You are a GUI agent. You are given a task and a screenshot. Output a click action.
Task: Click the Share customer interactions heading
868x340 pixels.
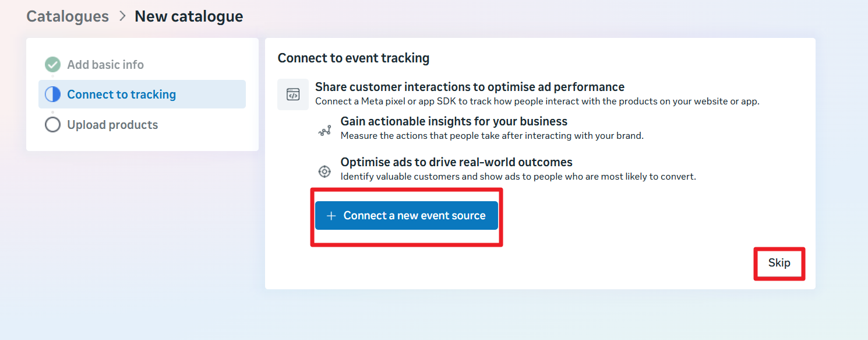coord(470,87)
